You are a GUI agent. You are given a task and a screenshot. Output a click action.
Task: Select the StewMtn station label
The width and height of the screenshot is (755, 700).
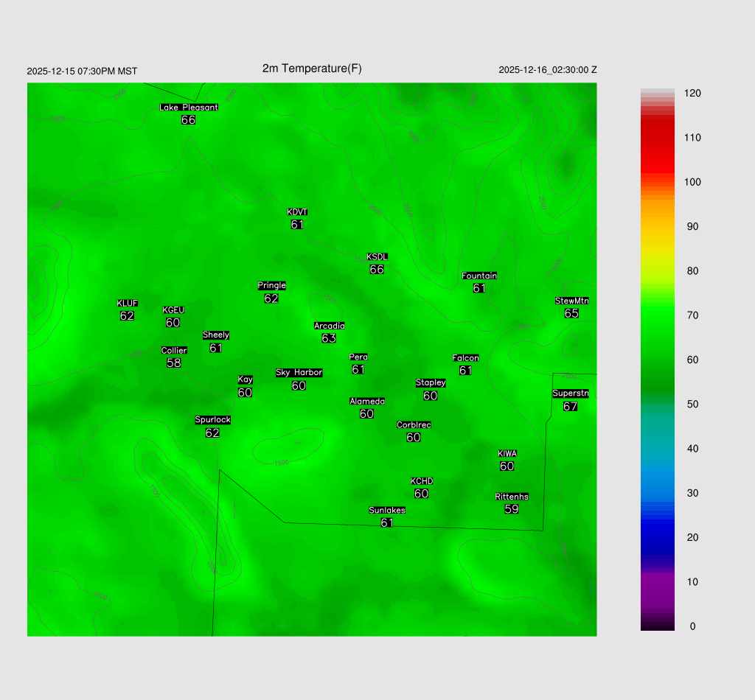click(571, 301)
